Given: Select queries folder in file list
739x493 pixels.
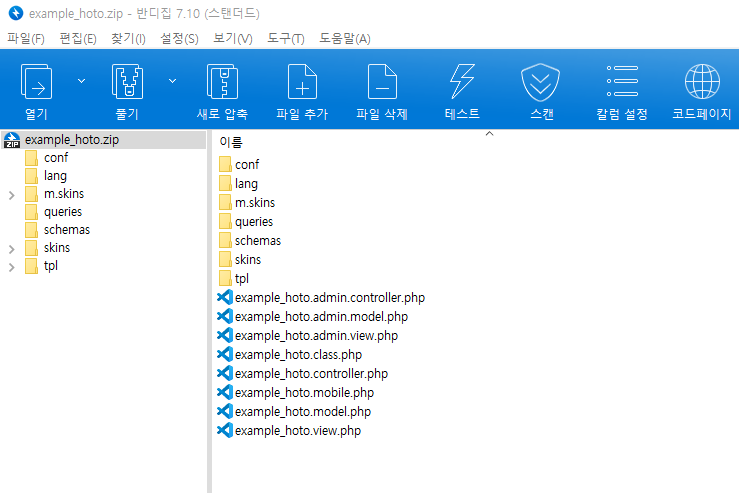Looking at the screenshot, I should (x=246, y=222).
